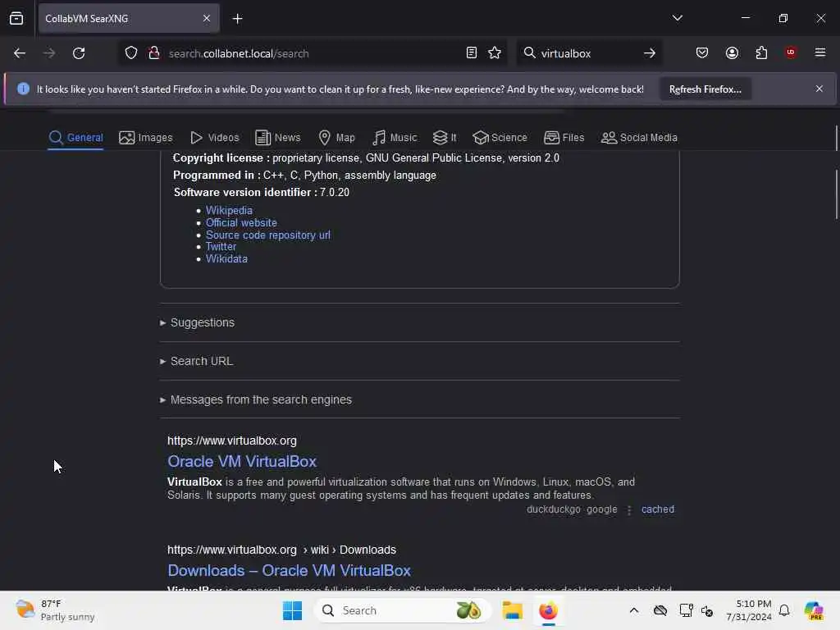Show hidden system tray icons
Viewport: 840px width, 630px height.
point(634,610)
